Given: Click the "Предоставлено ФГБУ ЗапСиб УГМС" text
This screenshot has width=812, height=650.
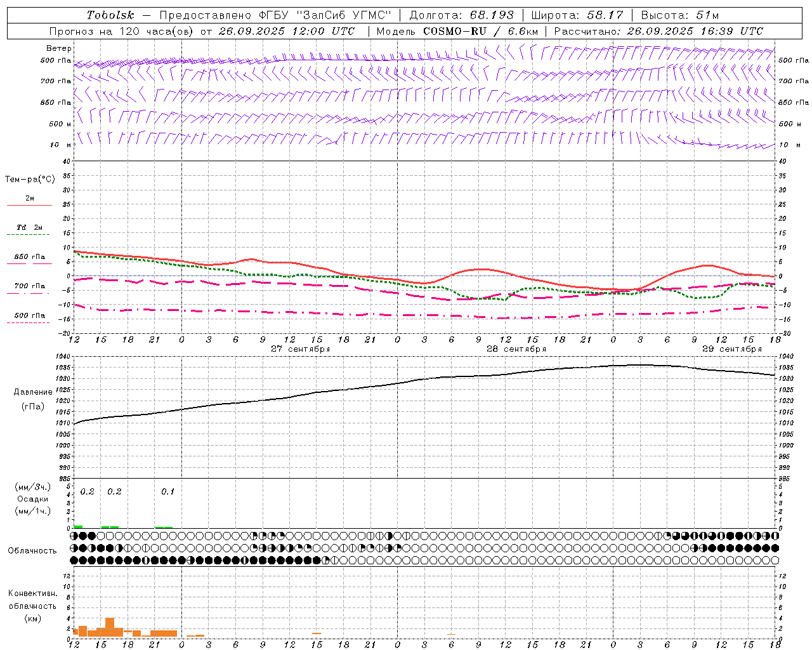Looking at the screenshot, I should click(275, 15).
